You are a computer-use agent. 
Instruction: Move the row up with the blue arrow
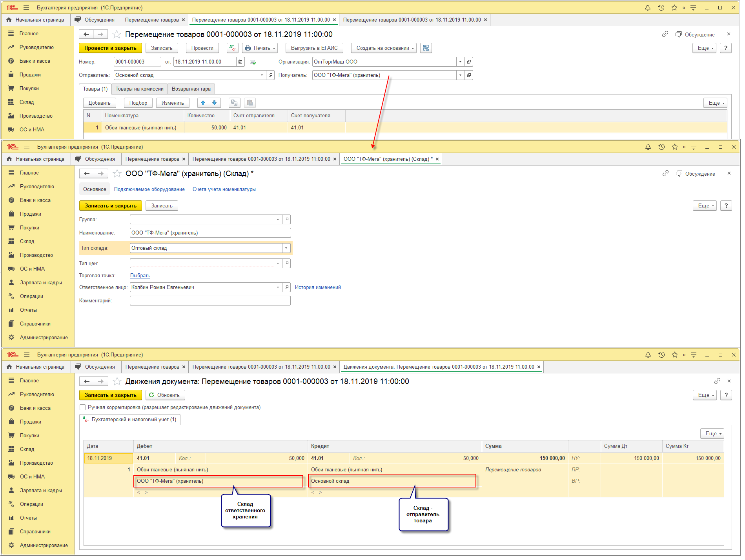[x=203, y=103]
